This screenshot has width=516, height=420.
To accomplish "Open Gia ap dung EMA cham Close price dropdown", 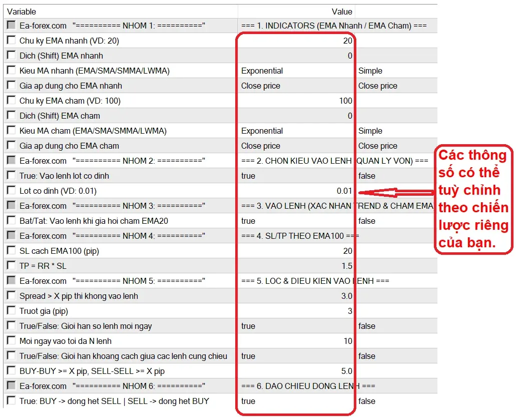I will pyautogui.click(x=296, y=146).
